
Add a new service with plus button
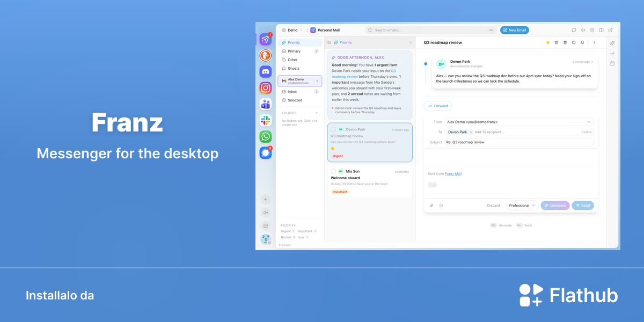(265, 199)
